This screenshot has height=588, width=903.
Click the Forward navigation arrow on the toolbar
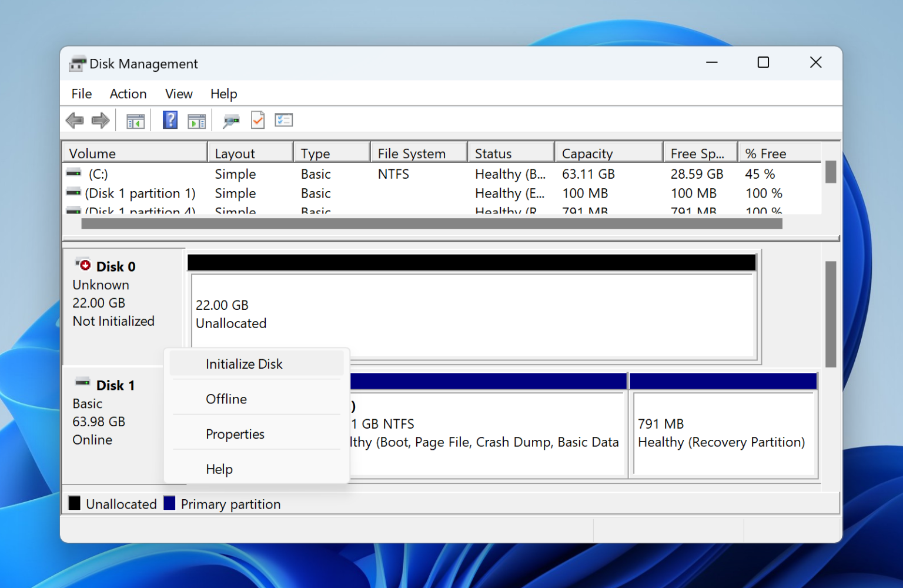click(100, 120)
